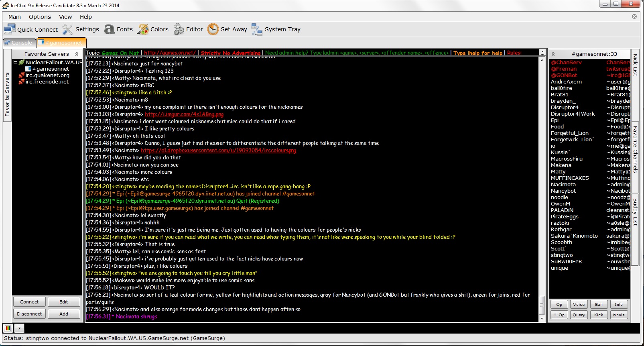This screenshot has width=644, height=346.
Task: Launch the Editor via gear icon
Action: tap(179, 29)
